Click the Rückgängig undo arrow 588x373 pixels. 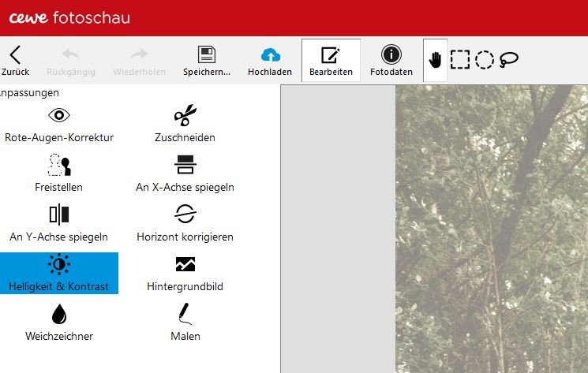(x=71, y=61)
